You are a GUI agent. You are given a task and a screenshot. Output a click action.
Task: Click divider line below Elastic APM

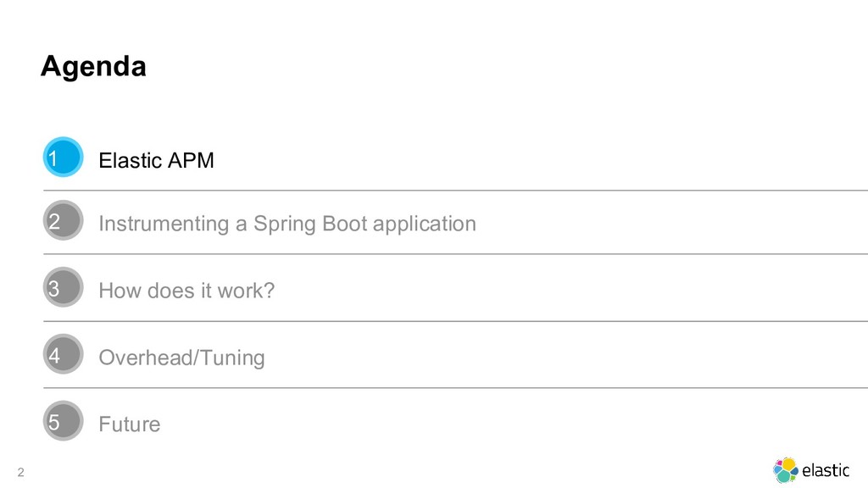tap(455, 191)
